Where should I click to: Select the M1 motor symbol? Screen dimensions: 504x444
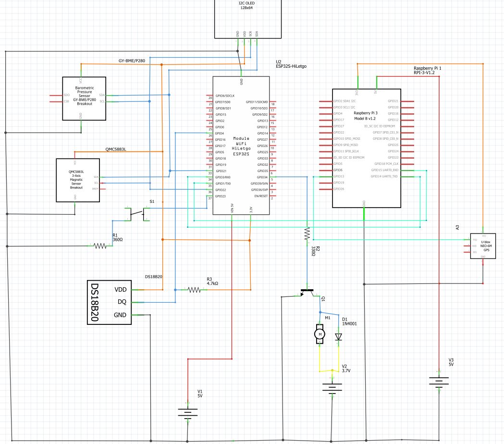(320, 334)
